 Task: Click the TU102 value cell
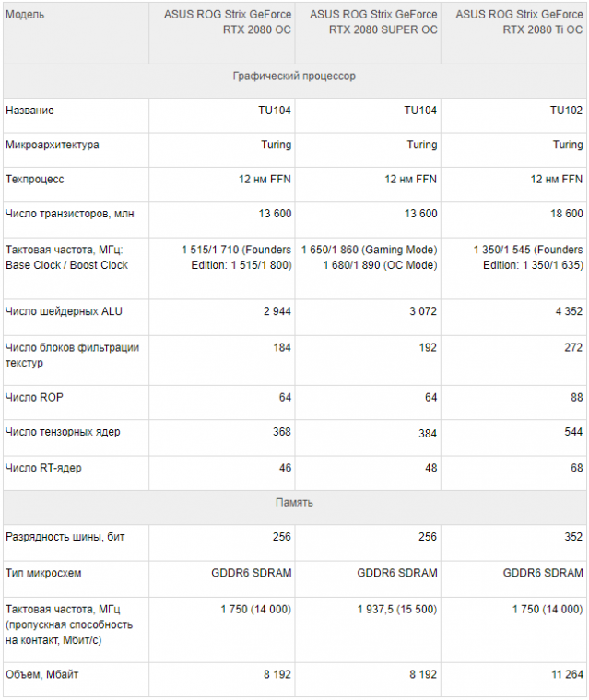[513, 115]
